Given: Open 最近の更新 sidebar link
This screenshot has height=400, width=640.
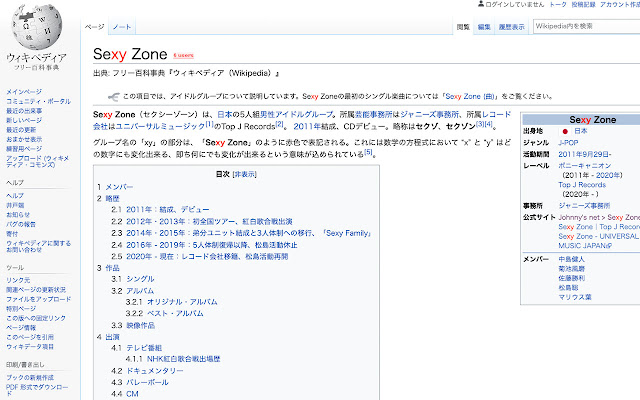Looking at the screenshot, I should point(21,130).
